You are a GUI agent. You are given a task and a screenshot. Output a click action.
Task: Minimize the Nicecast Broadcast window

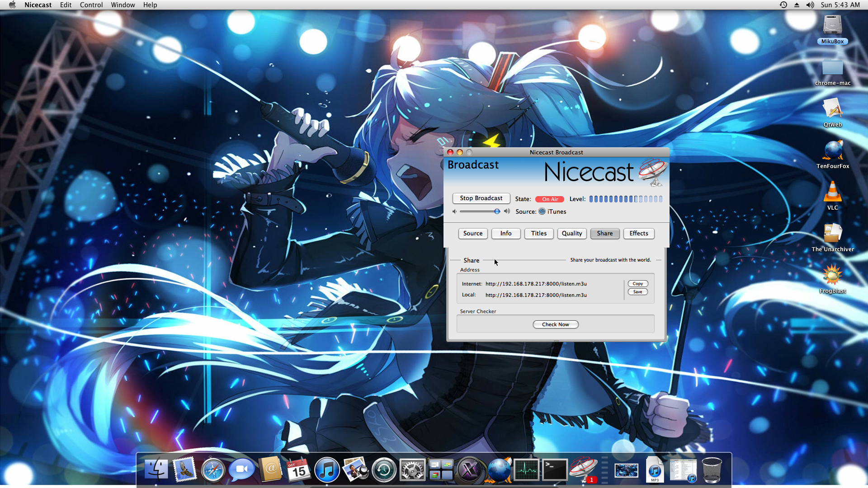tap(459, 153)
